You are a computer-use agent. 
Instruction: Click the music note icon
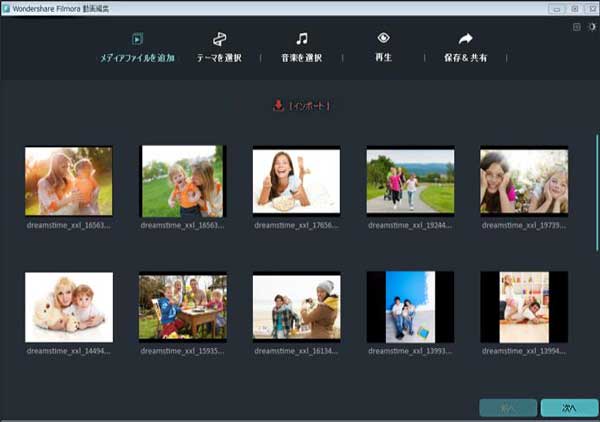301,39
